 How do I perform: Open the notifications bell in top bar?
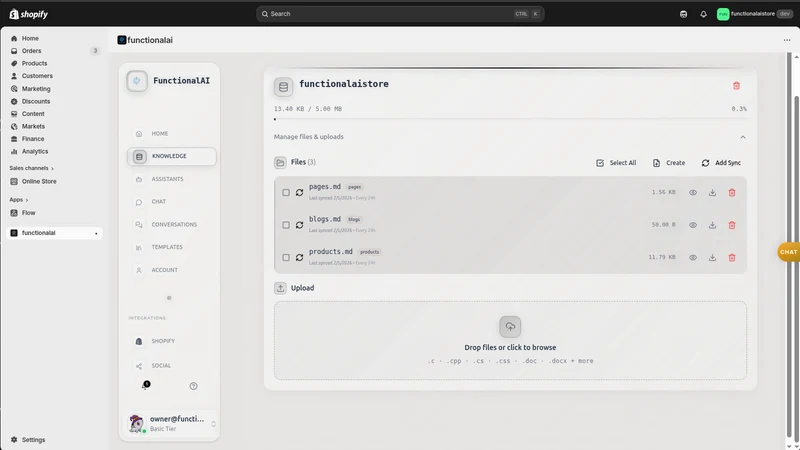(x=704, y=14)
